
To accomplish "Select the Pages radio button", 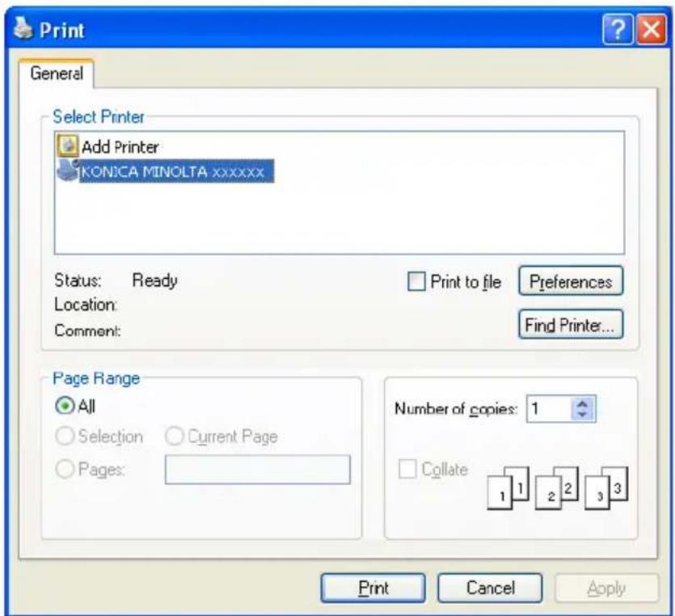I will tap(65, 469).
